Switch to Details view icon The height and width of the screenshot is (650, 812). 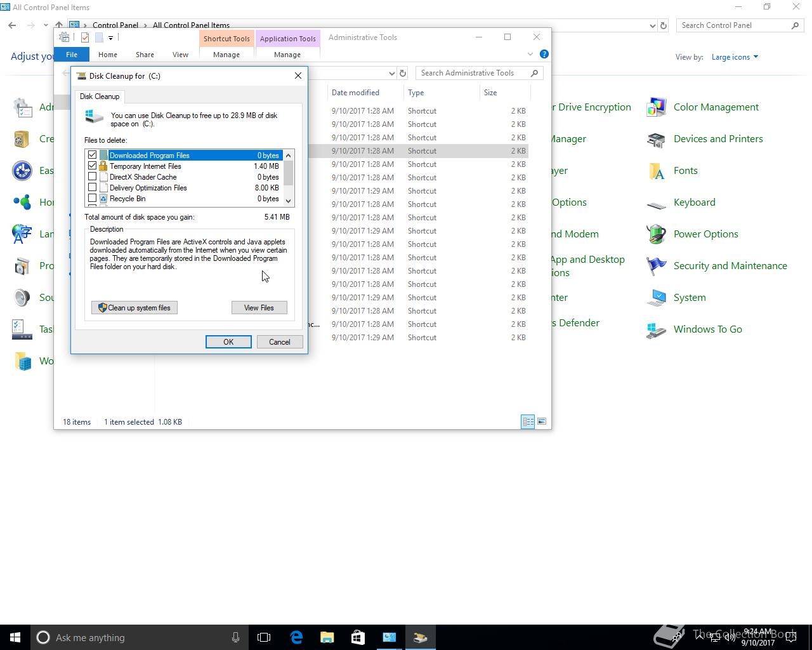coord(528,421)
